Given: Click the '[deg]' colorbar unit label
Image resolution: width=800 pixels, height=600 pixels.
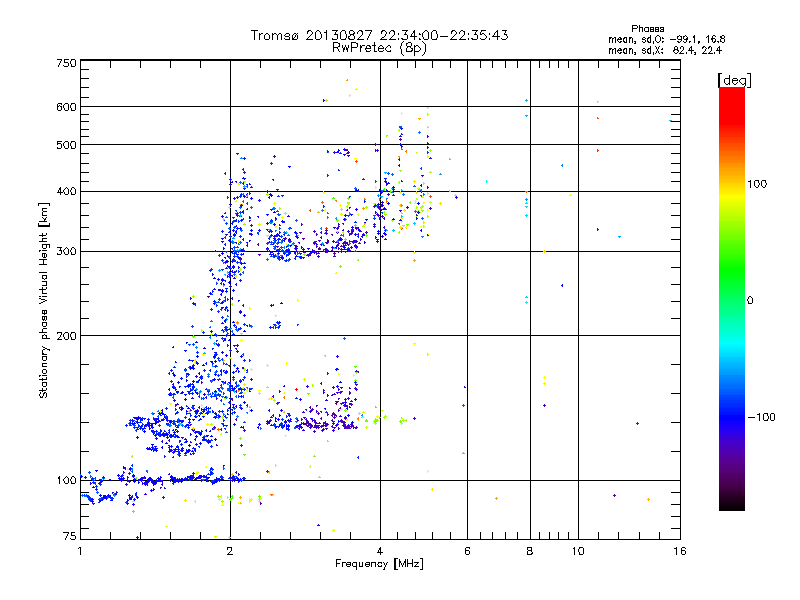Looking at the screenshot, I should (x=734, y=80).
